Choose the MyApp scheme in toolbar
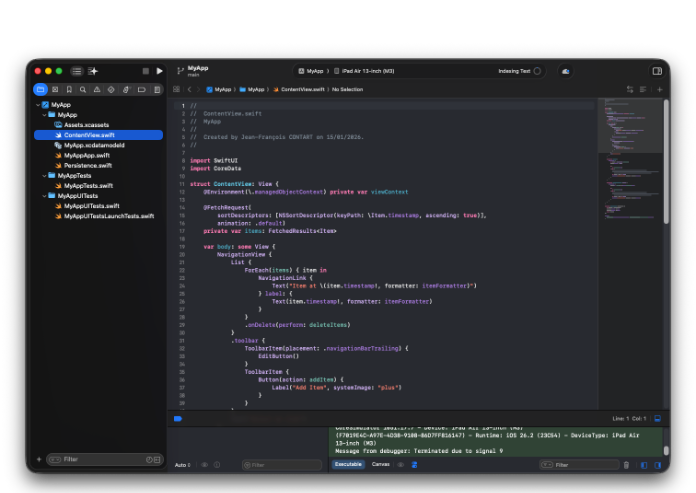Viewport: 696px width, 493px height. click(311, 71)
